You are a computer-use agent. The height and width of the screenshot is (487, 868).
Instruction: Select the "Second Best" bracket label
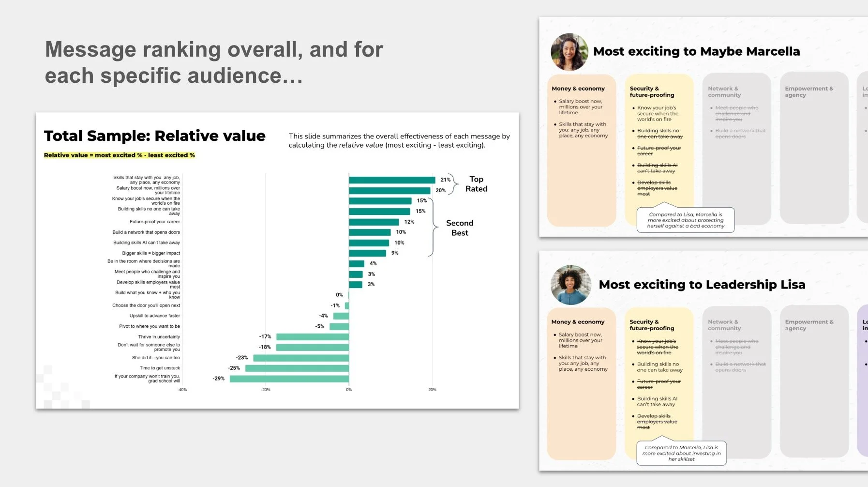pos(460,228)
